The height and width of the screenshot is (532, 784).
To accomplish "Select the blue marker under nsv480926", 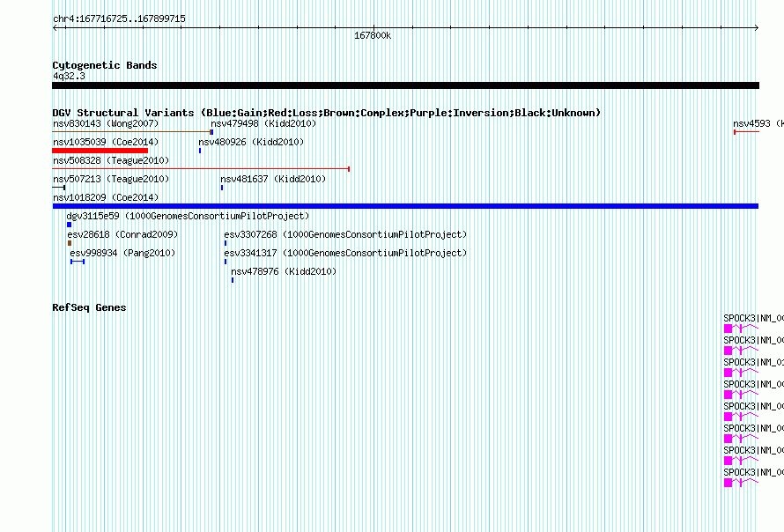I will 200,151.
